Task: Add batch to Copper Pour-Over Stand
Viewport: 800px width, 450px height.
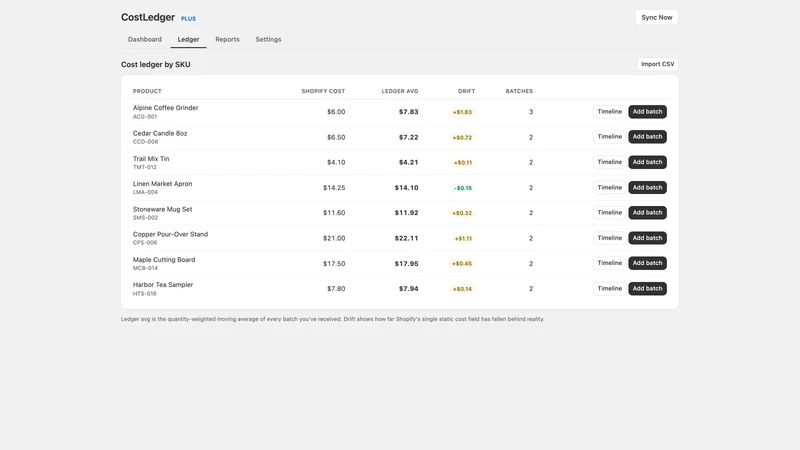Action: 647,238
